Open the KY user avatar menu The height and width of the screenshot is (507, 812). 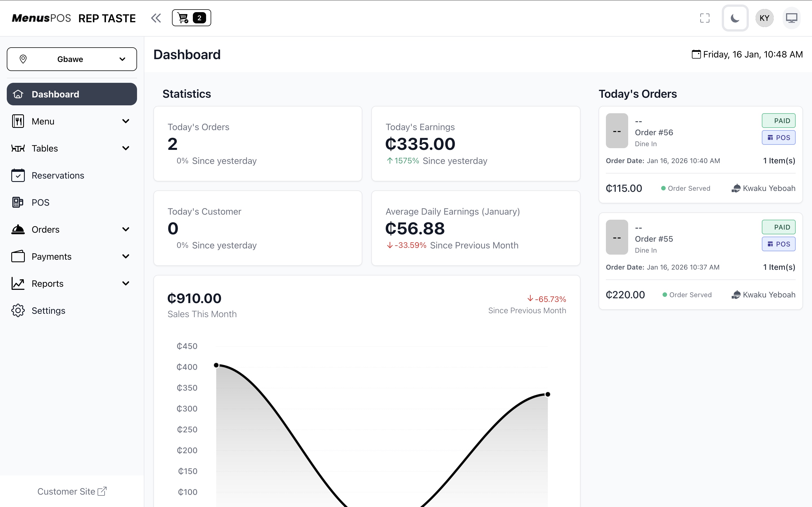(x=764, y=18)
